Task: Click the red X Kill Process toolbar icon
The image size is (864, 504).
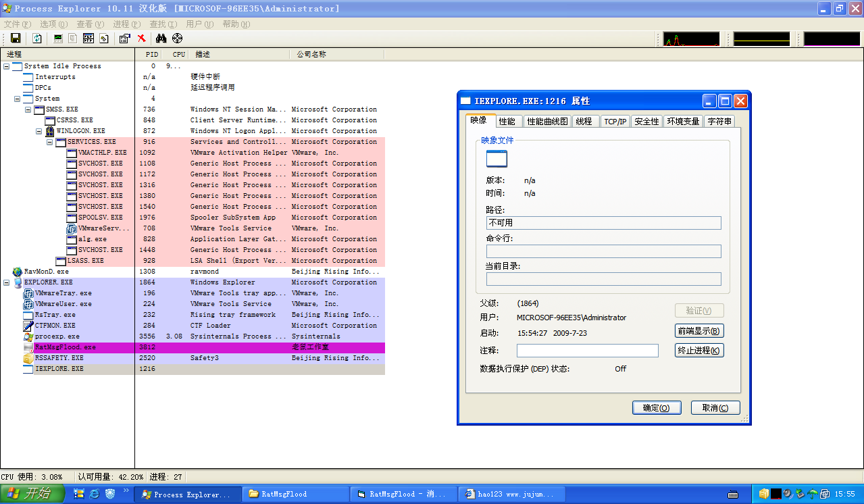Action: click(x=142, y=39)
